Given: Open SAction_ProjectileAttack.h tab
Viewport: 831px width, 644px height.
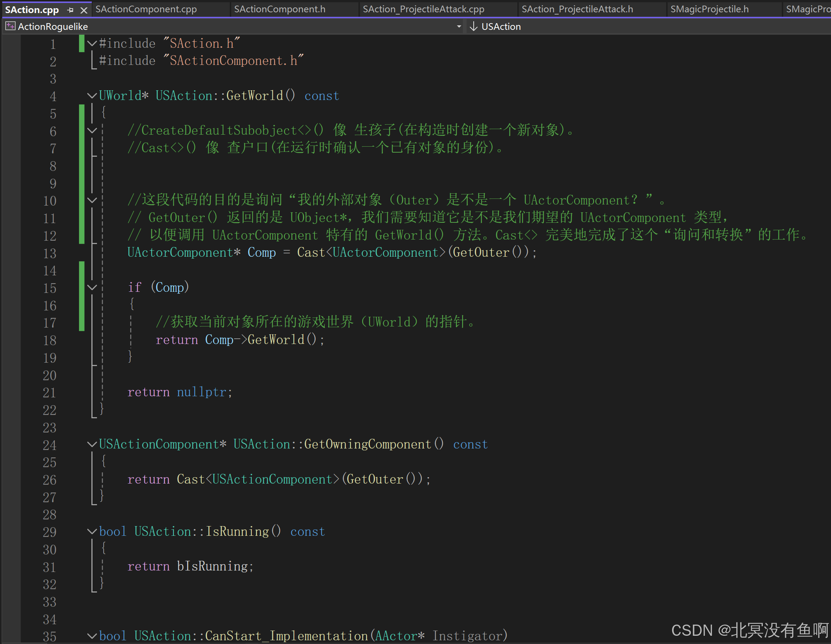Looking at the screenshot, I should pyautogui.click(x=577, y=9).
